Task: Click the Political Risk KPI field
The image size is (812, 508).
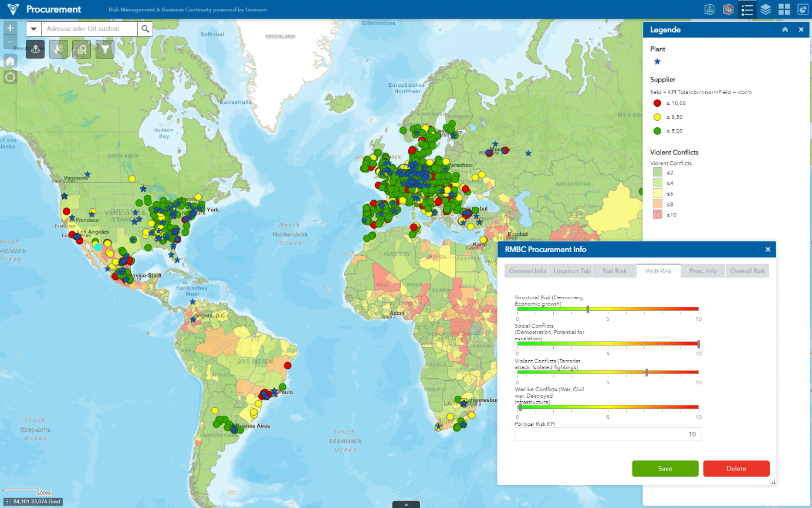Action: tap(608, 434)
